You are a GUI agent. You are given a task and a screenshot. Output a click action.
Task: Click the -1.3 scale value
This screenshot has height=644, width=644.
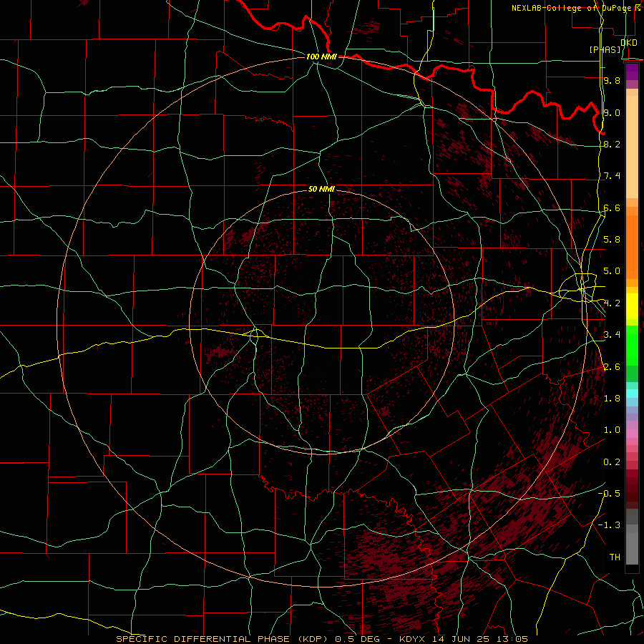point(609,525)
